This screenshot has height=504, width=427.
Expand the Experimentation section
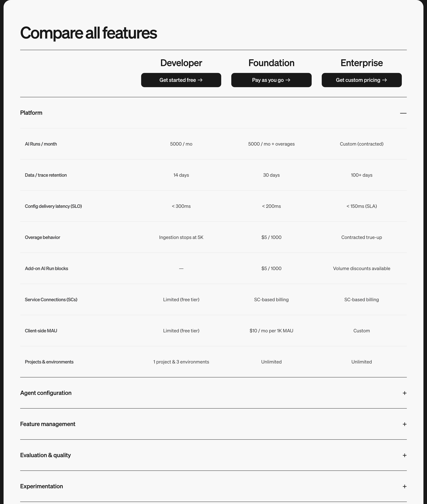tap(213, 486)
